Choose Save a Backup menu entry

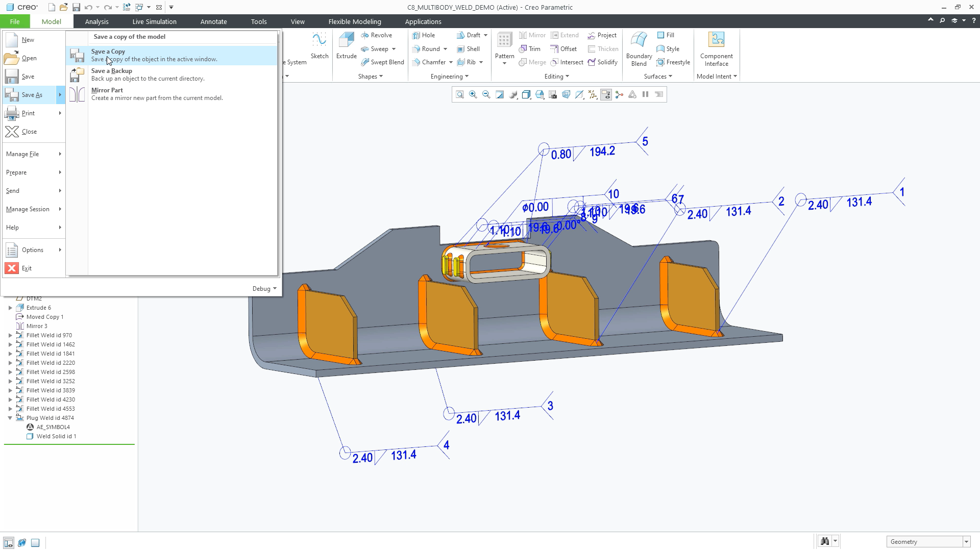click(x=173, y=74)
